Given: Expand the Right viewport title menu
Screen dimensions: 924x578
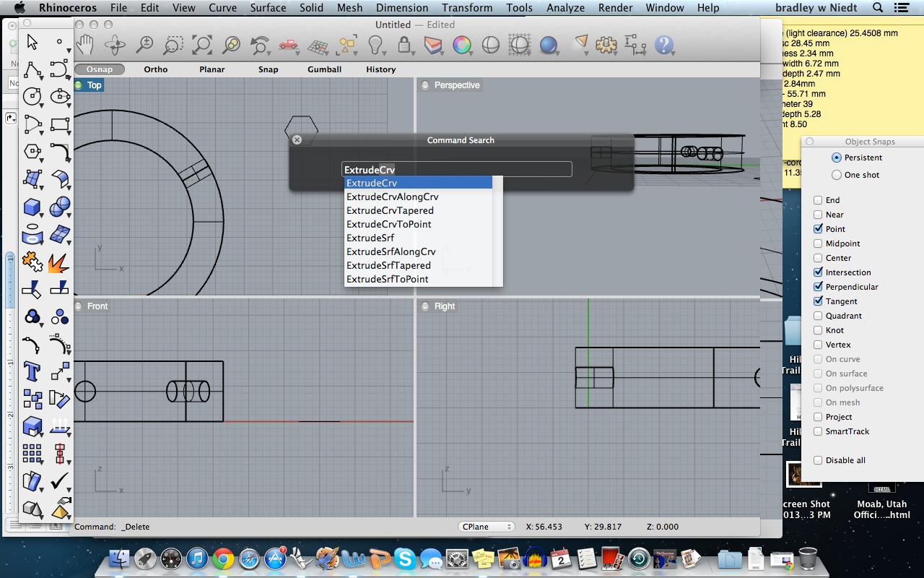Looking at the screenshot, I should pos(445,306).
